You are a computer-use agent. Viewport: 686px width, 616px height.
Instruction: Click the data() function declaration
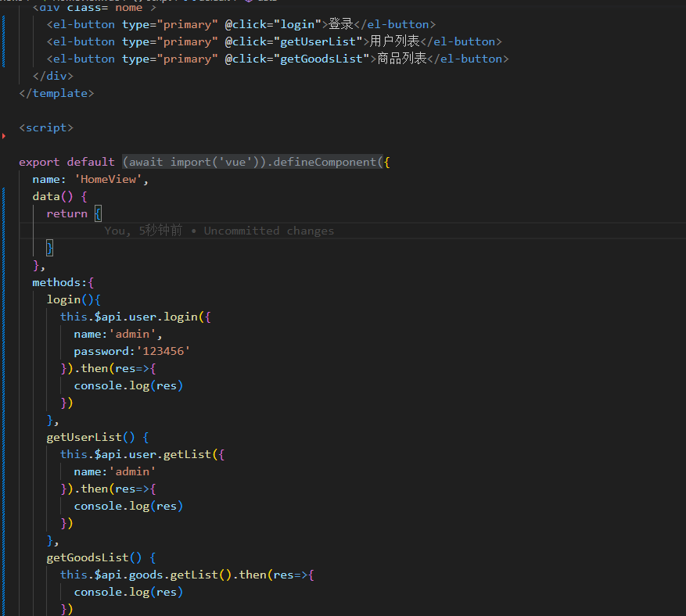tap(52, 196)
